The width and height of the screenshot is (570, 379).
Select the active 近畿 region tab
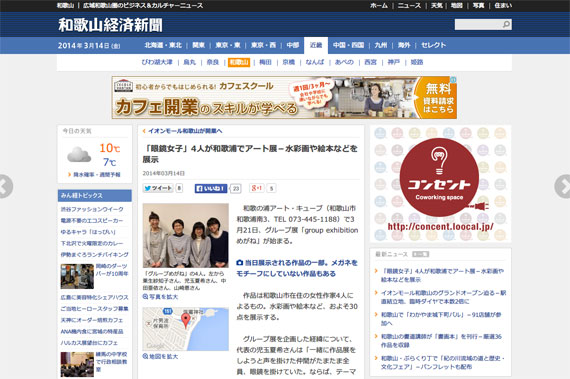coord(316,45)
